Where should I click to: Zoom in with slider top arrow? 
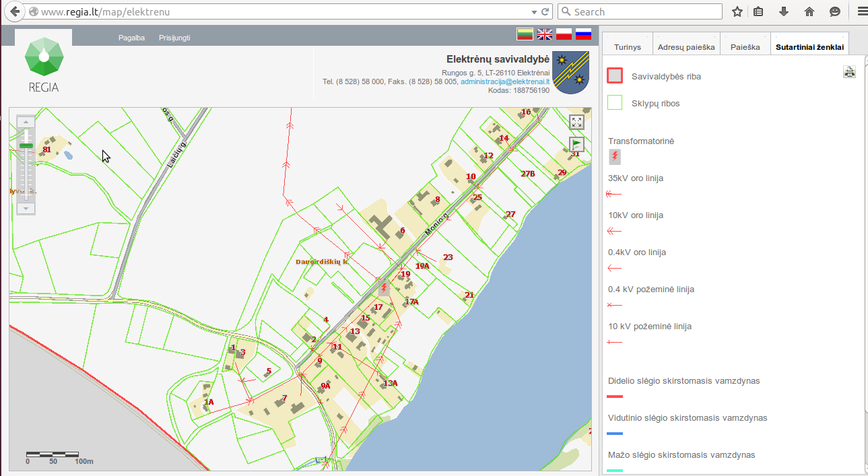pyautogui.click(x=26, y=121)
